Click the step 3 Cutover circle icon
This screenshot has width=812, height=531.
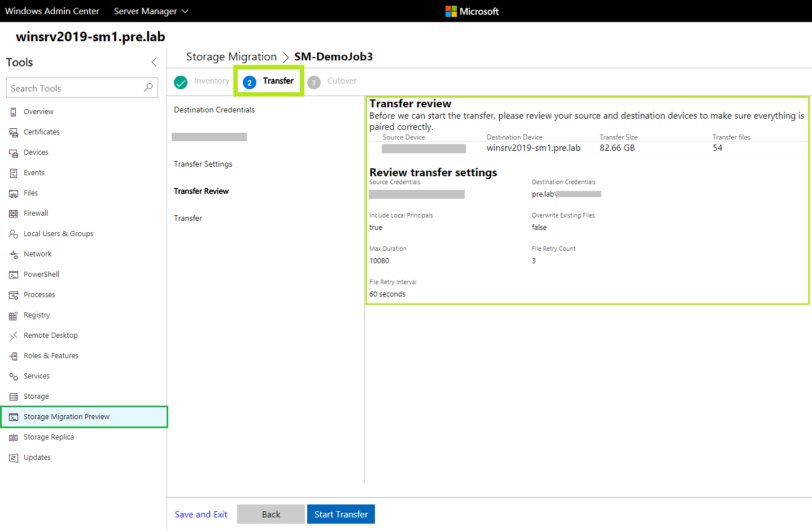point(314,82)
